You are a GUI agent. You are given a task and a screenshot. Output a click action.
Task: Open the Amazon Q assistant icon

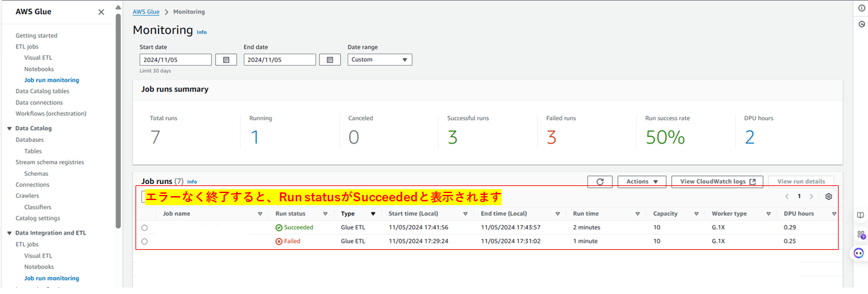coord(860,253)
